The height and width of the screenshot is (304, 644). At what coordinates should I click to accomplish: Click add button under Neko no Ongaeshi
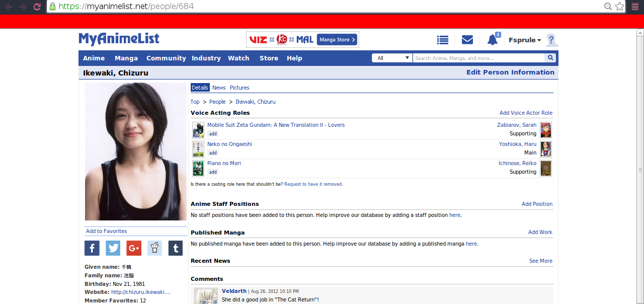(x=213, y=153)
